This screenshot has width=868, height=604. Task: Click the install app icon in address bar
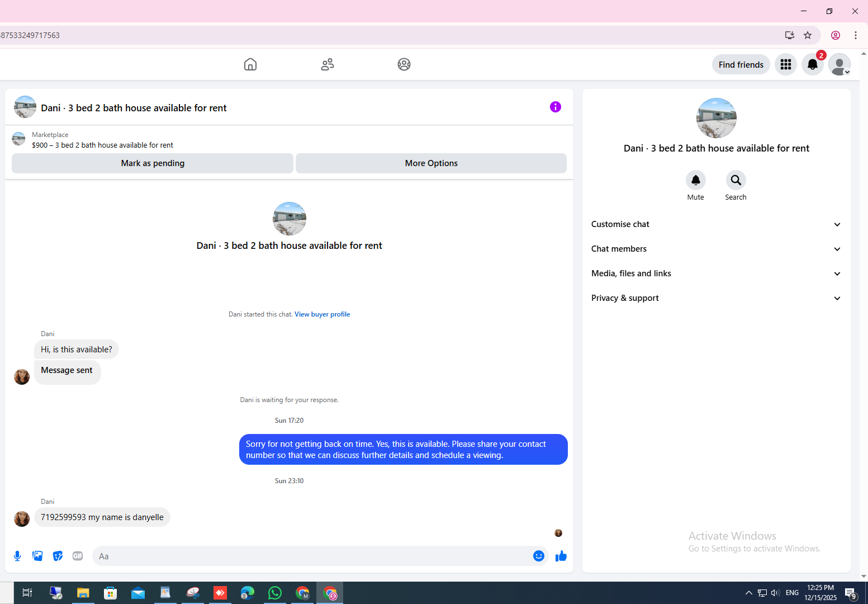coord(790,35)
